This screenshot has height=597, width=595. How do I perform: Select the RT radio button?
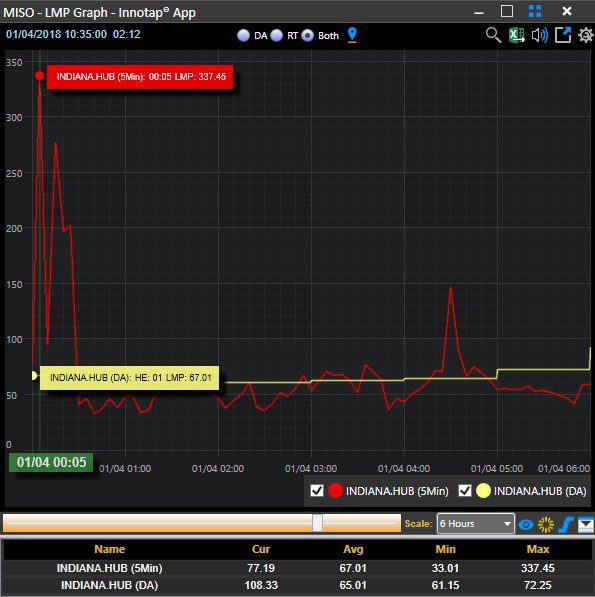pyautogui.click(x=276, y=35)
